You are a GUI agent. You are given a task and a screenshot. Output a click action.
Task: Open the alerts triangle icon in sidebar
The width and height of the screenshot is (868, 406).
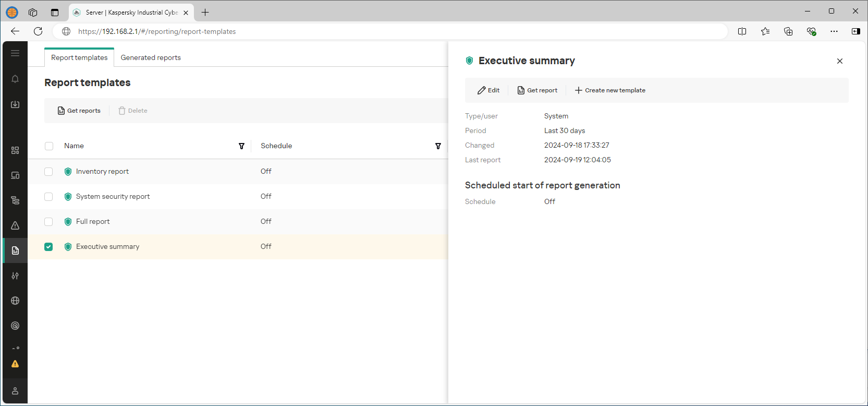click(15, 225)
